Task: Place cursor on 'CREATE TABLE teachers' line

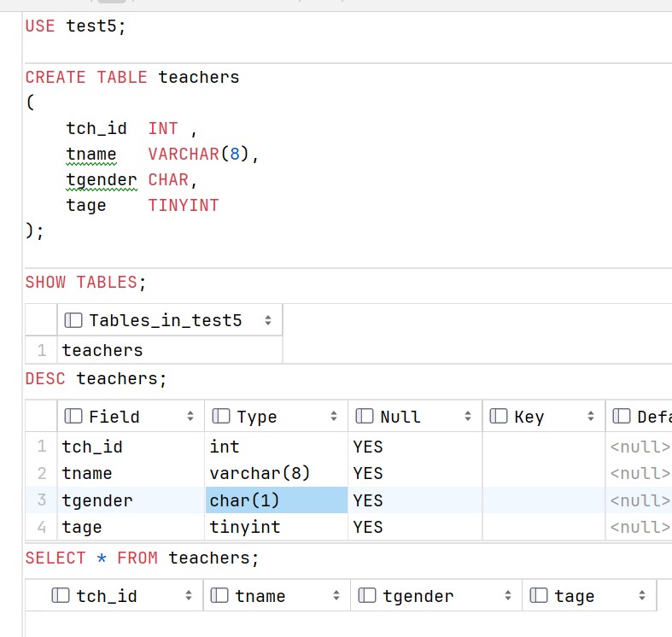Action: (x=132, y=77)
